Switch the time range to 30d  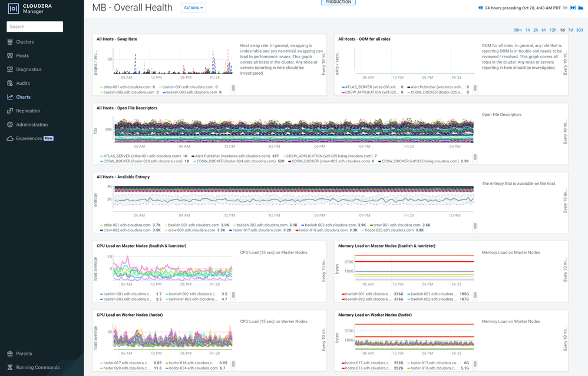click(579, 30)
